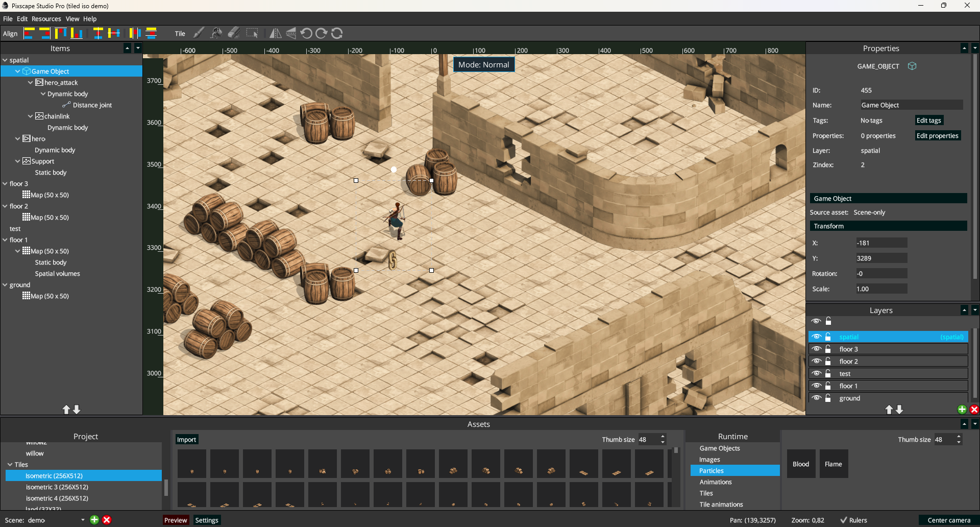Image resolution: width=980 pixels, height=527 pixels.
Task: Click the rotate counter-clockwise icon
Action: click(x=306, y=33)
